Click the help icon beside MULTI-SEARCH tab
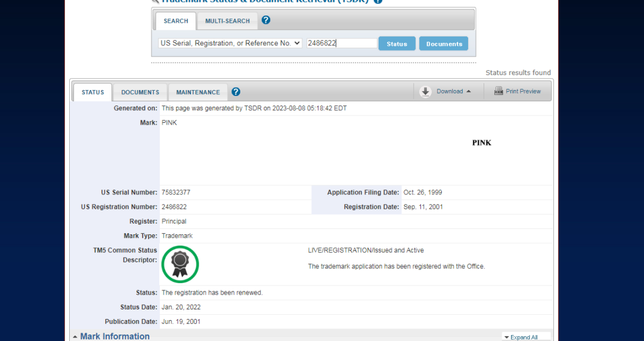The height and width of the screenshot is (341, 644). click(x=266, y=20)
